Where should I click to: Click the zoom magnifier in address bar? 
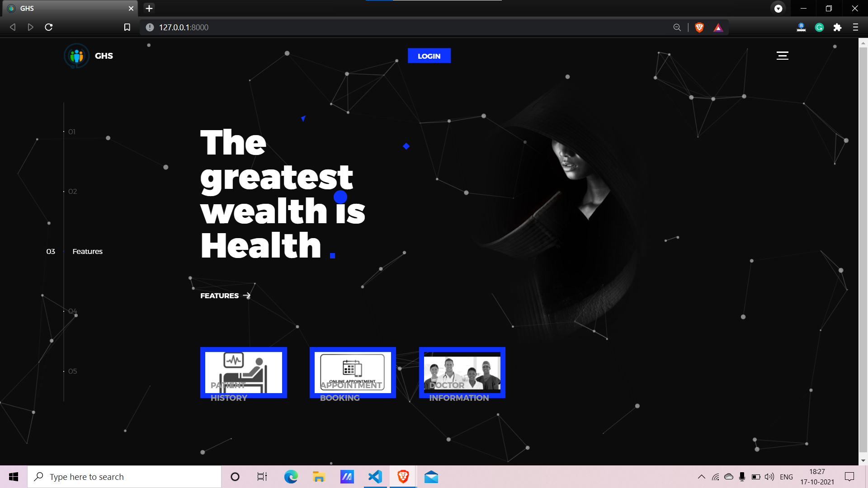tap(677, 28)
